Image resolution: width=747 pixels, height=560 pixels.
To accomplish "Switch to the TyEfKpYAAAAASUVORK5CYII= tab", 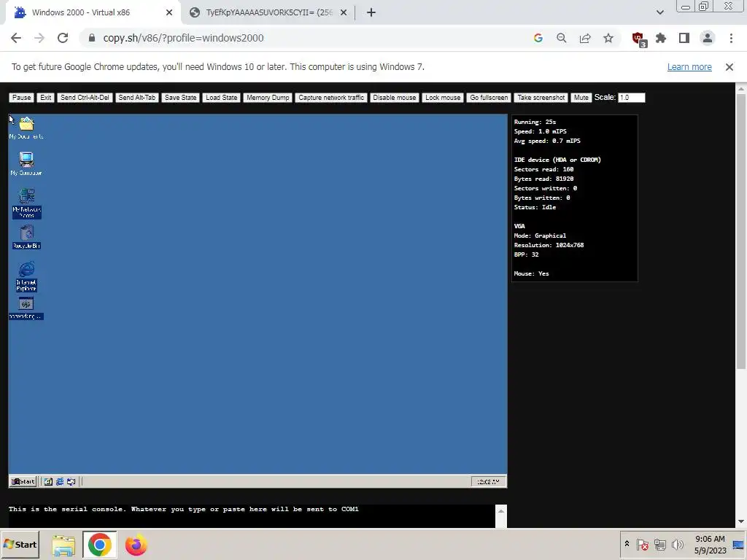I will coord(269,12).
